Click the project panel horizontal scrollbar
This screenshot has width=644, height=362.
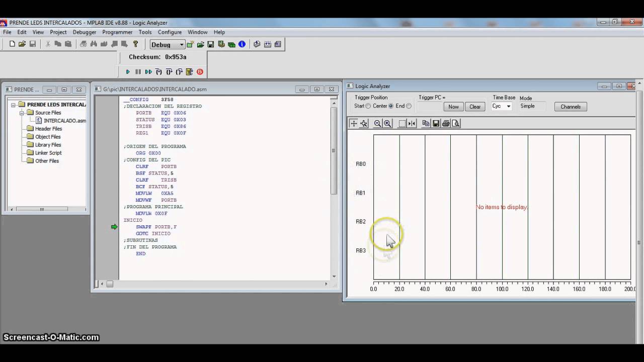tap(42, 209)
